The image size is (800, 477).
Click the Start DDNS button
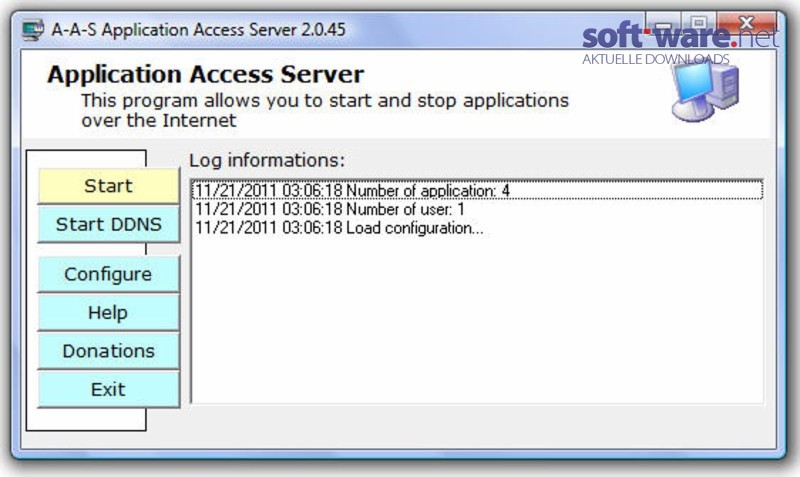pos(108,224)
